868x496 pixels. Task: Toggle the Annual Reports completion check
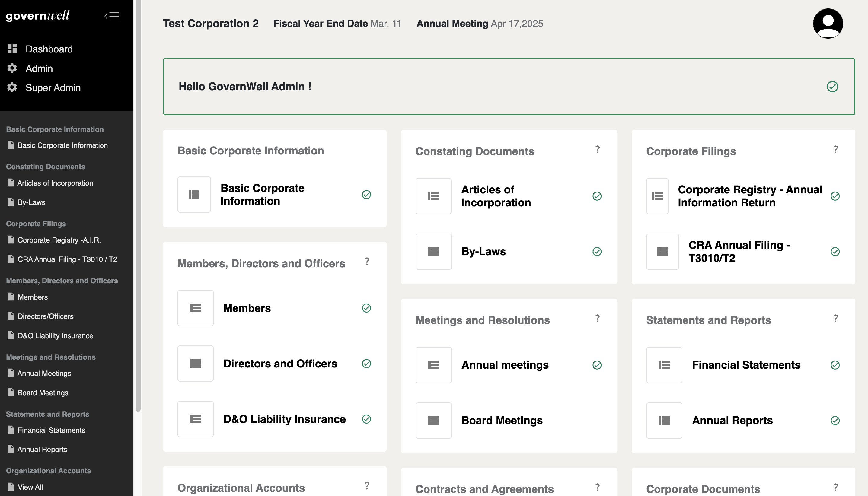[835, 420]
